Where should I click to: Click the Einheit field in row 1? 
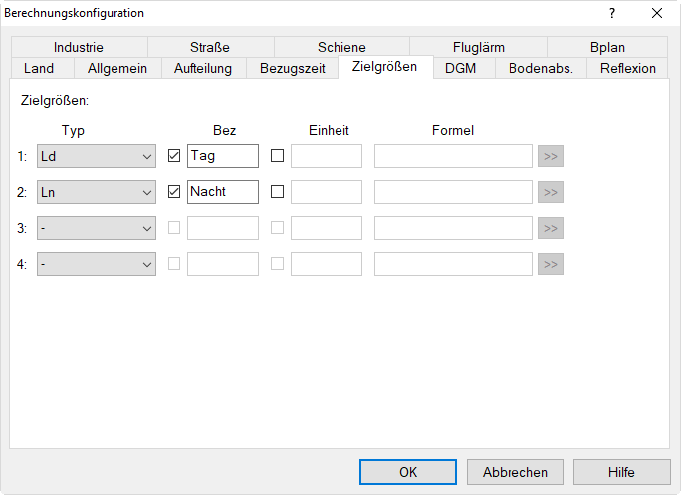point(326,156)
